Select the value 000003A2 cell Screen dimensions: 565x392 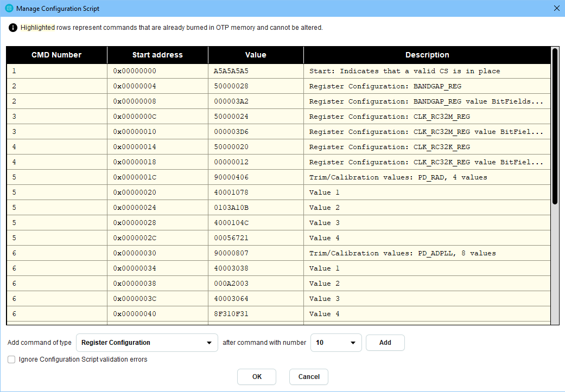pyautogui.click(x=256, y=101)
